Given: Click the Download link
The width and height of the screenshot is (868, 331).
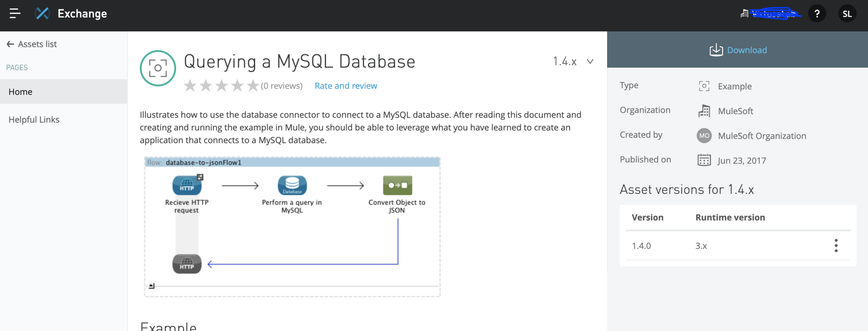Looking at the screenshot, I should [x=747, y=50].
